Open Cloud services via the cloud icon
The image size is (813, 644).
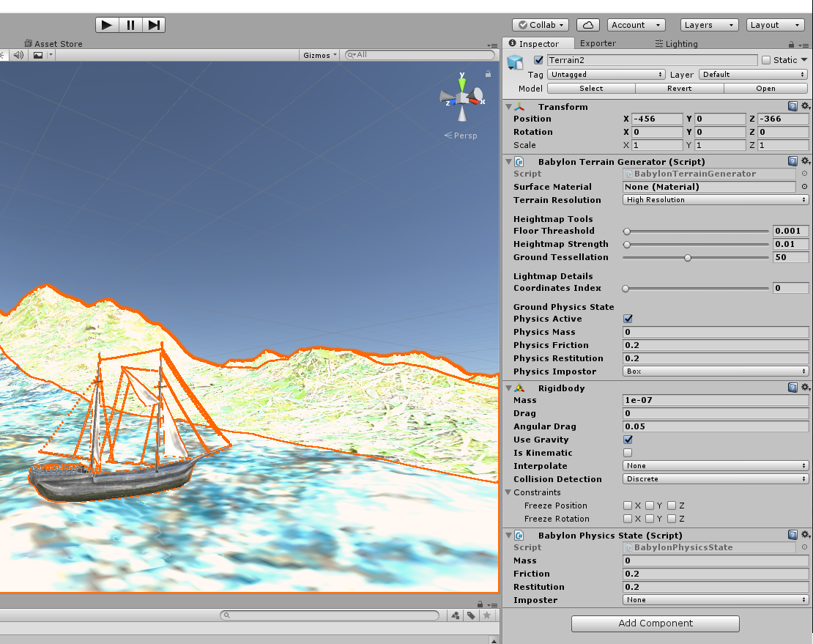tap(588, 25)
